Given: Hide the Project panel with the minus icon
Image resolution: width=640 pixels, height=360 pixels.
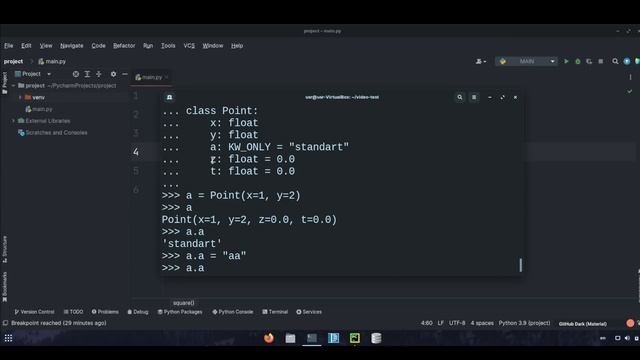Looking at the screenshot, I should point(125,74).
